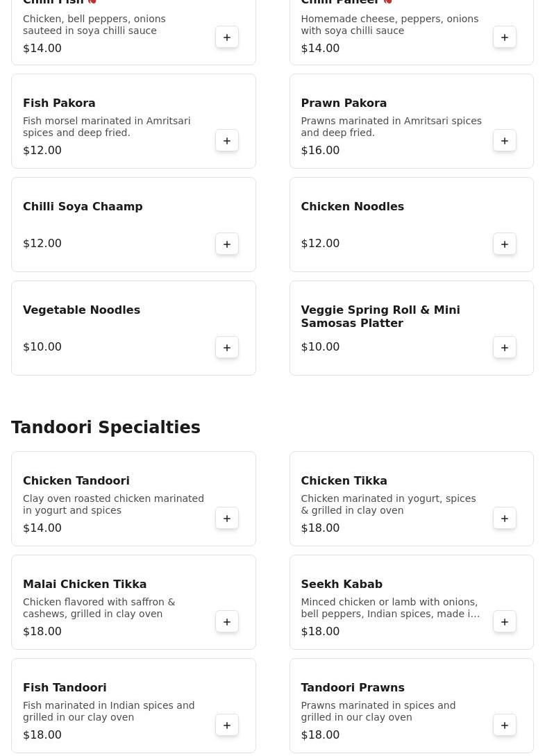The image size is (545, 756).
Task: Add Malai Chicken Tikka to the order
Action: tap(227, 622)
